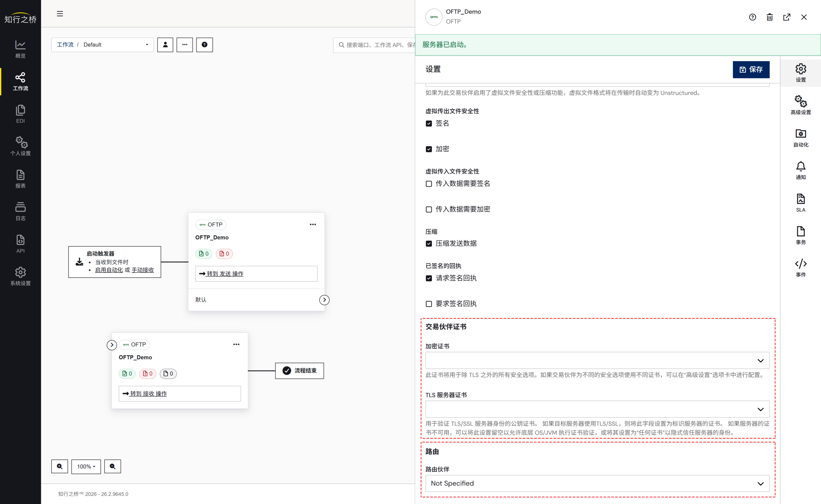Uncheck the 签名 checkbox

(429, 123)
